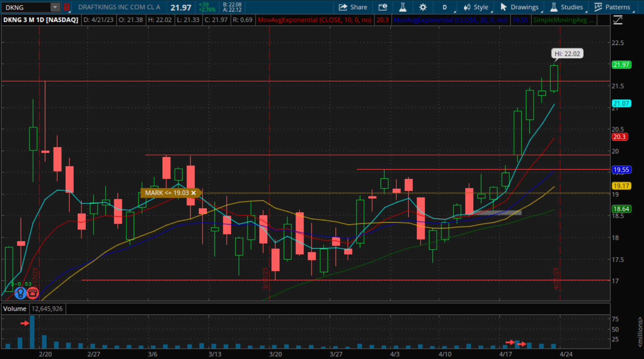
Task: Click the MovAvgExponential 10 study label
Action: tap(315, 20)
